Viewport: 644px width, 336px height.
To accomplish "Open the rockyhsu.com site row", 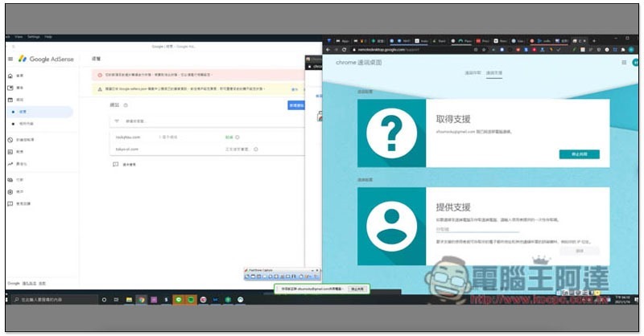I will 208,137.
